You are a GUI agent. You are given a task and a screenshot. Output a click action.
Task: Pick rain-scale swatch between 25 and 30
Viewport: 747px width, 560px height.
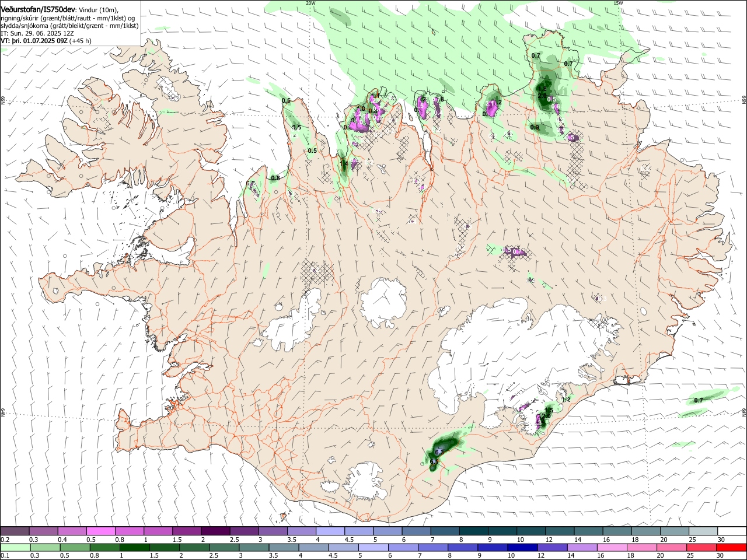(701, 548)
